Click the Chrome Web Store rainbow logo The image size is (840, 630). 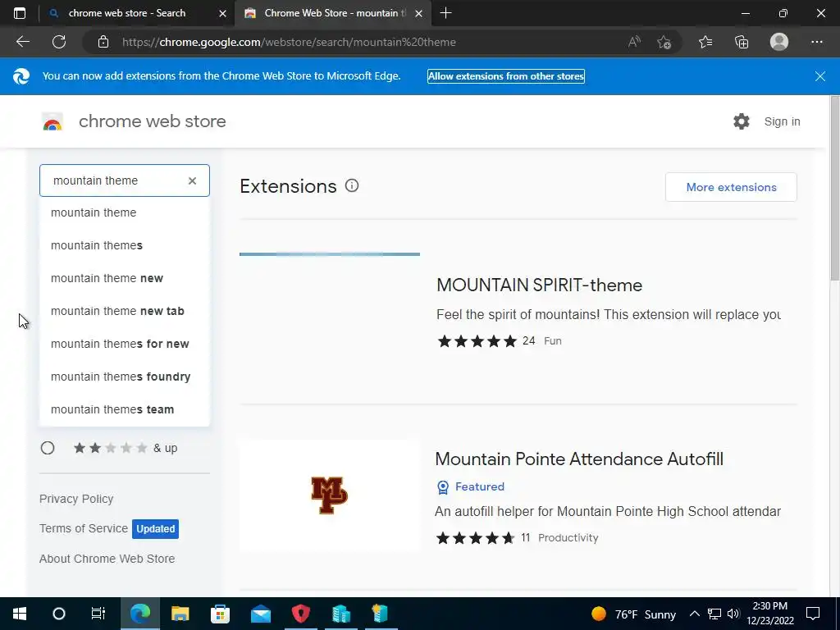click(x=52, y=122)
